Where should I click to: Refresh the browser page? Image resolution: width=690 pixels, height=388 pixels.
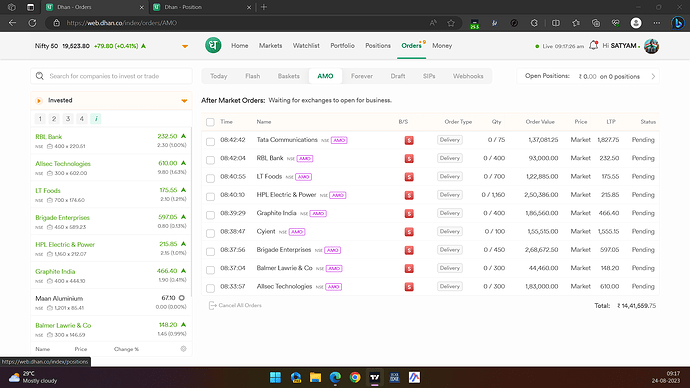click(x=32, y=23)
